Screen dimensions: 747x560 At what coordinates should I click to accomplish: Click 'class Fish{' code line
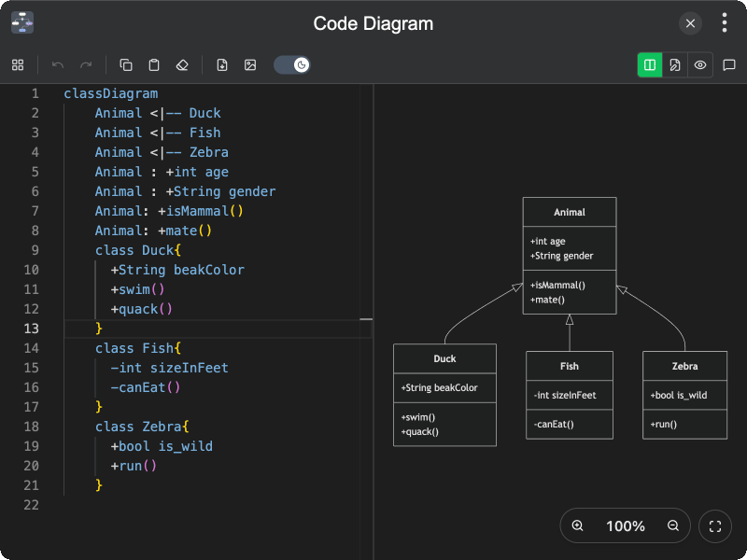coord(138,348)
